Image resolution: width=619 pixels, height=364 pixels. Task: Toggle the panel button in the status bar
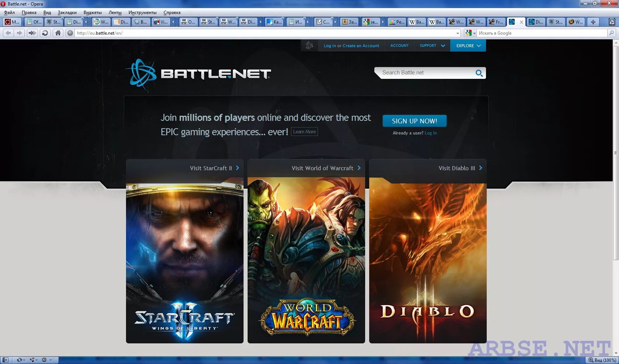tap(6, 360)
